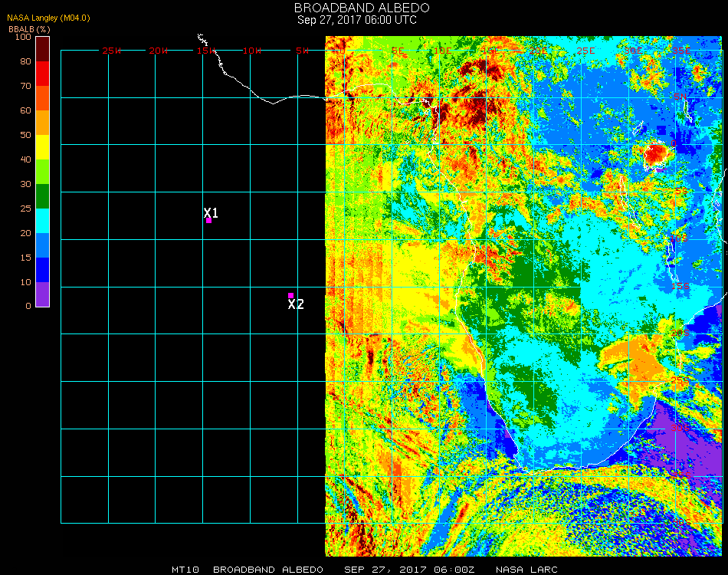728x575 pixels.
Task: Click the BROADBAND ALBEDO title
Action: tap(356, 8)
